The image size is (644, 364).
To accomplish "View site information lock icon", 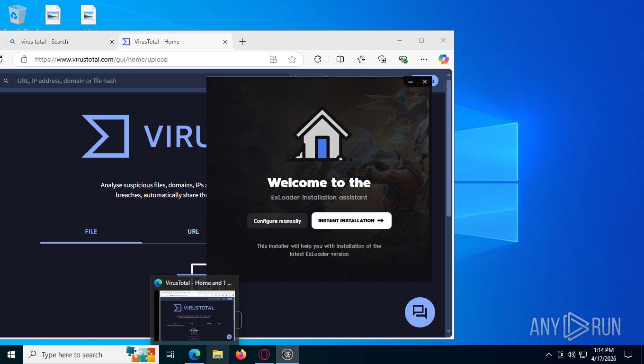I will [24, 59].
